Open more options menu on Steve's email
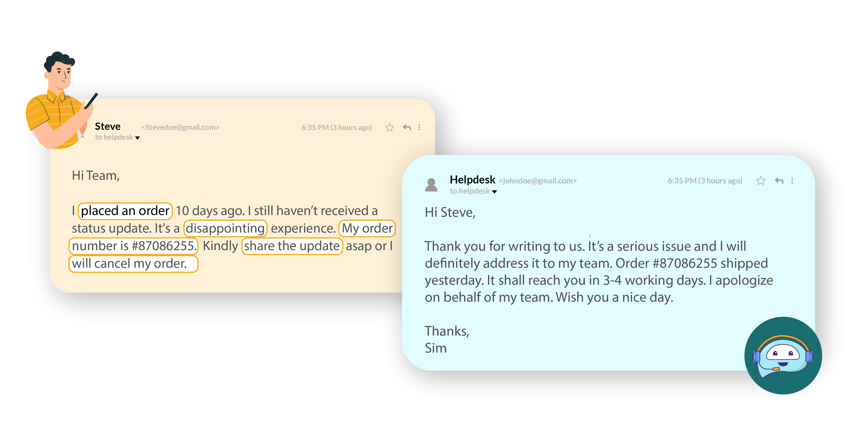Viewport: 868px width, 444px height. pos(419,127)
